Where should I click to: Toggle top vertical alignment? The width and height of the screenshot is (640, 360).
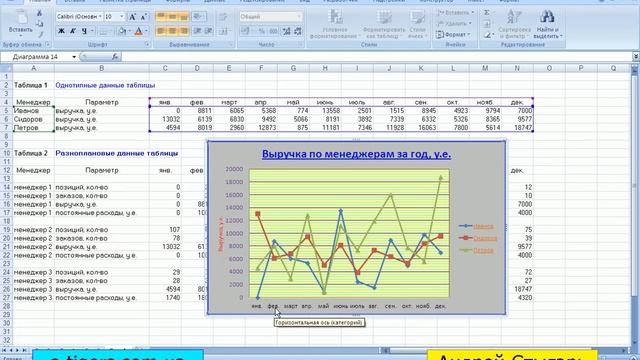pyautogui.click(x=161, y=17)
